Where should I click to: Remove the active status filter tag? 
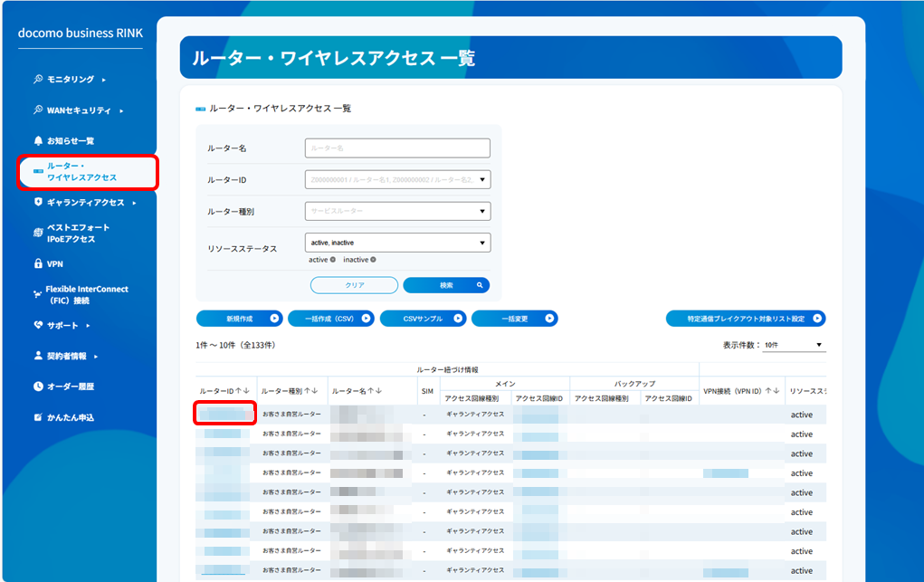[x=332, y=260]
